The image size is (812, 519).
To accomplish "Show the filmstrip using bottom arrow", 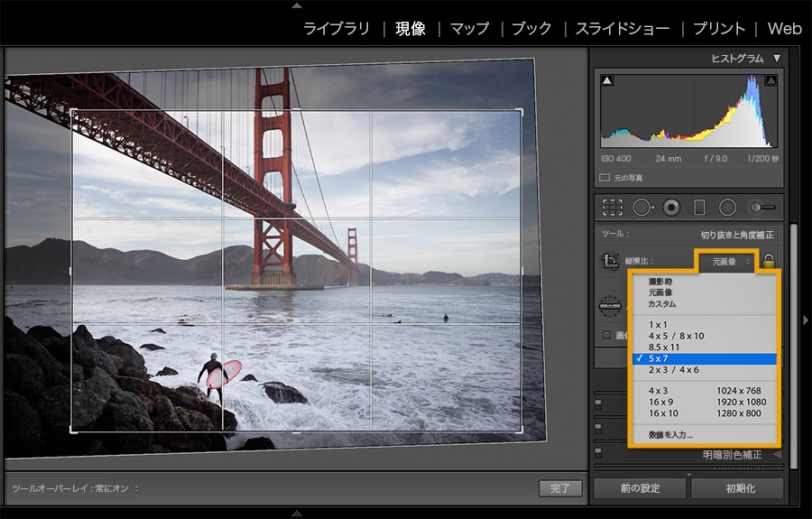I will [x=297, y=514].
